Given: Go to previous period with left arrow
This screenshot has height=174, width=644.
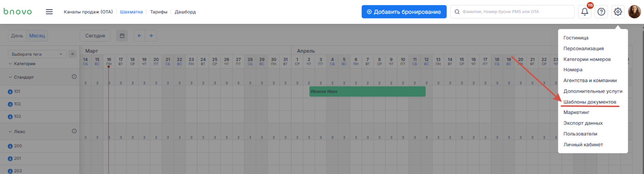Looking at the screenshot, I should tap(139, 36).
